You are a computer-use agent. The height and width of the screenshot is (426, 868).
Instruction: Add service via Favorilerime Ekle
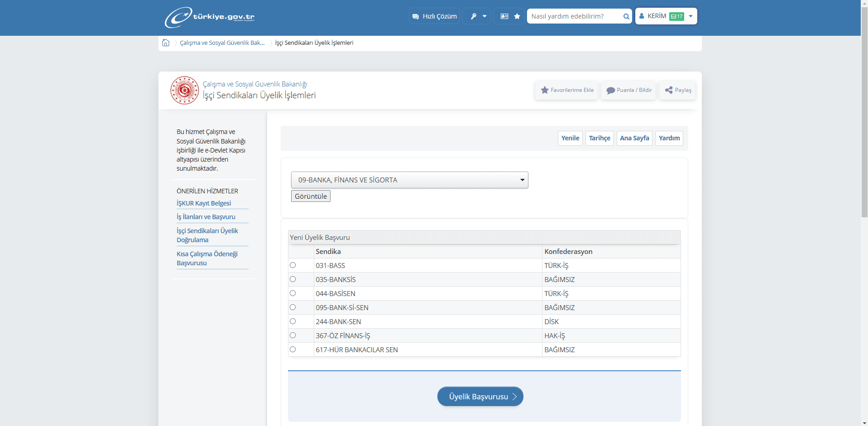click(x=567, y=90)
